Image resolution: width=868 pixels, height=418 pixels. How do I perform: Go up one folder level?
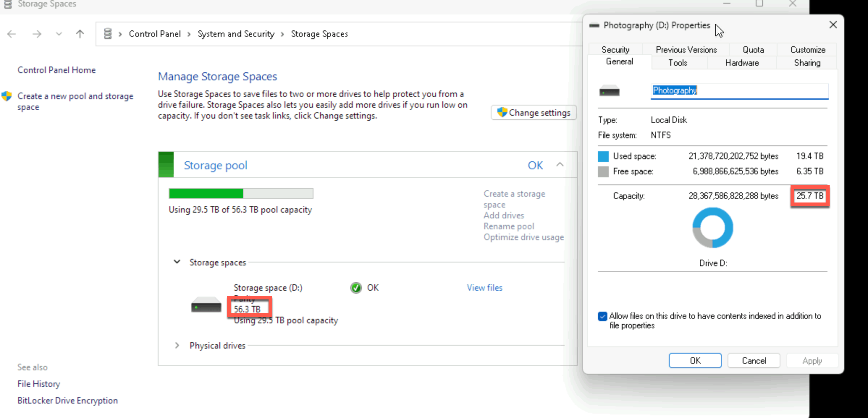[80, 34]
